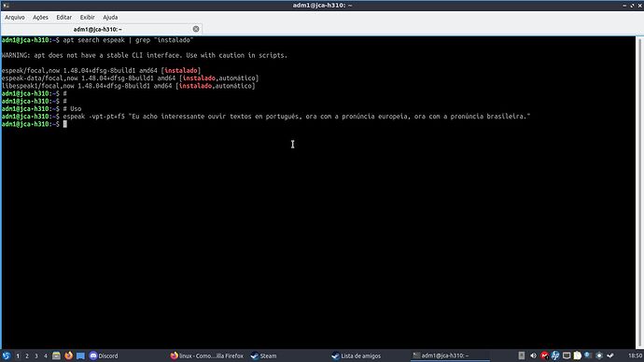Open the Editar menu

(63, 17)
